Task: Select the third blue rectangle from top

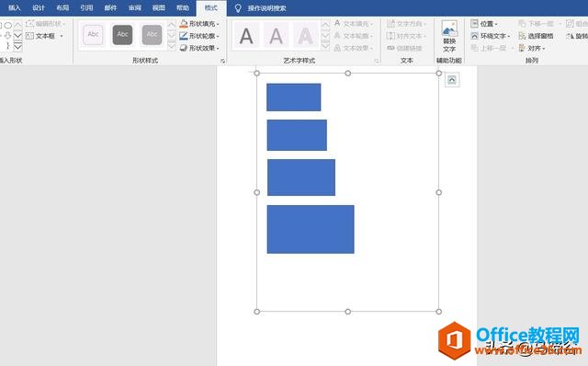Action: tap(301, 177)
